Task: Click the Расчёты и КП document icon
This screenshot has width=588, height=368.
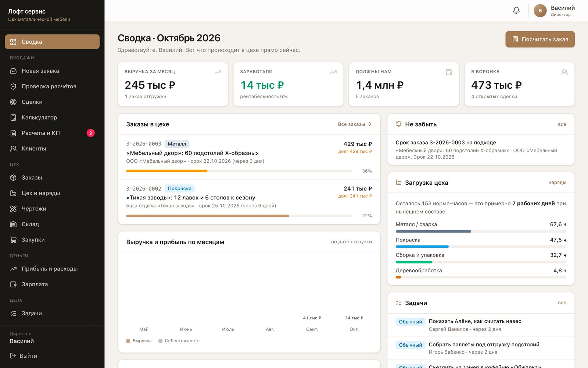Action: [13, 133]
